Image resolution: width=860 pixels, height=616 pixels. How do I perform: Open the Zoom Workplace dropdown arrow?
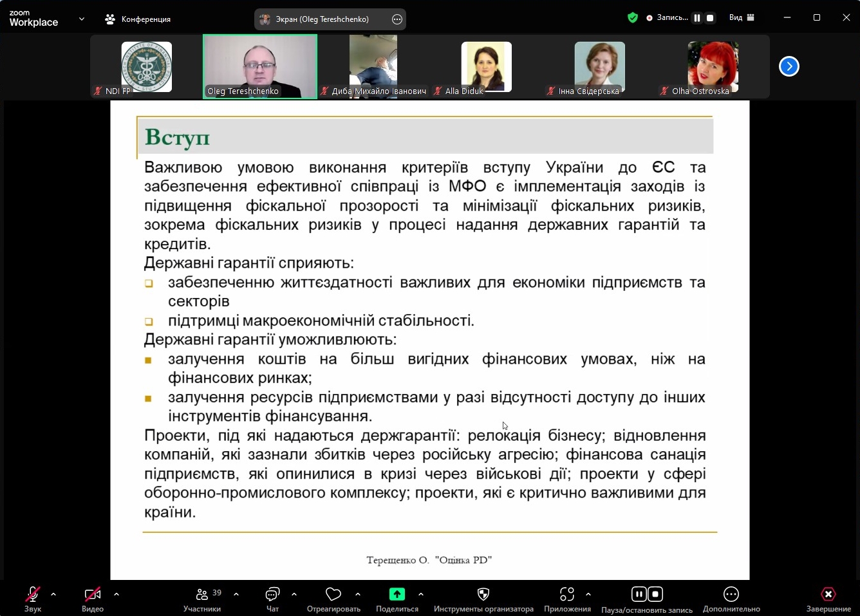pyautogui.click(x=82, y=19)
